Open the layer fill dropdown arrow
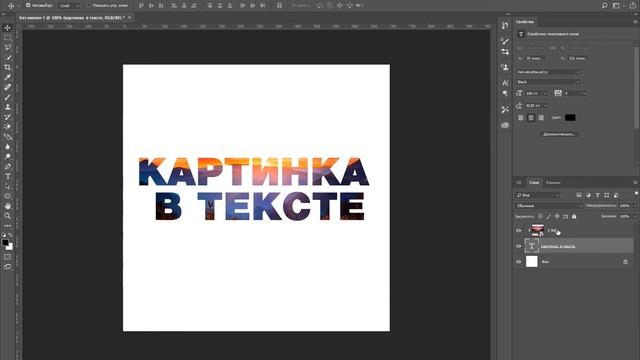This screenshot has height=360, width=640. click(x=634, y=216)
